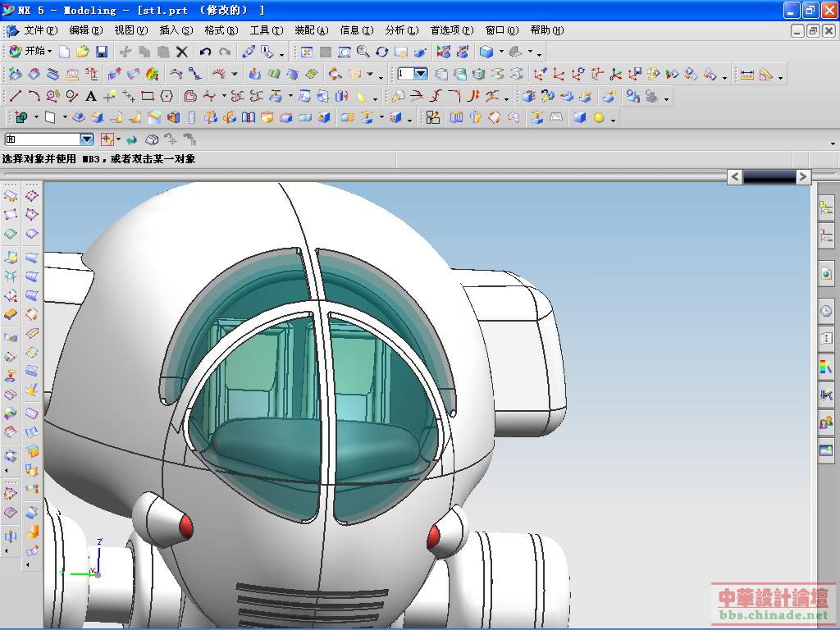Image resolution: width=840 pixels, height=630 pixels.
Task: Click the clock History icon in right sidebar
Action: [x=825, y=311]
